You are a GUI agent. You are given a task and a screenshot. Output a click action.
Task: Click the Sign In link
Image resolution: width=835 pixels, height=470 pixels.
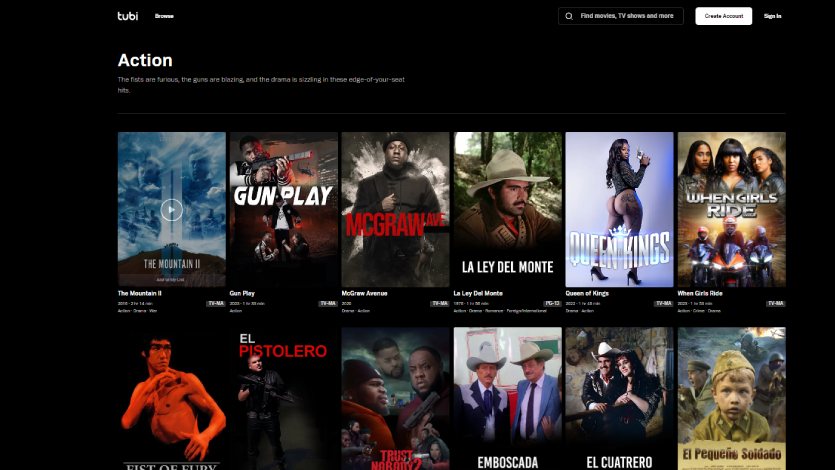tap(773, 16)
